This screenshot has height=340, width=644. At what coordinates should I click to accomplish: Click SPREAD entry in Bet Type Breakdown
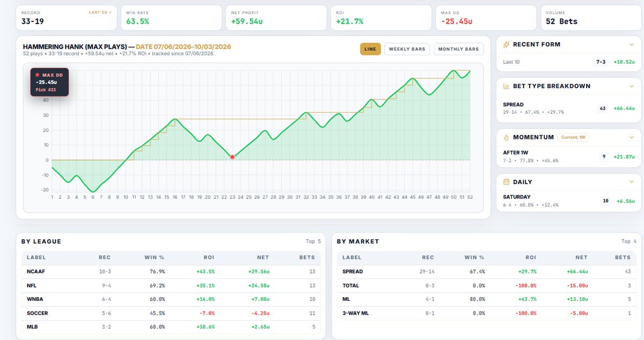[569, 108]
